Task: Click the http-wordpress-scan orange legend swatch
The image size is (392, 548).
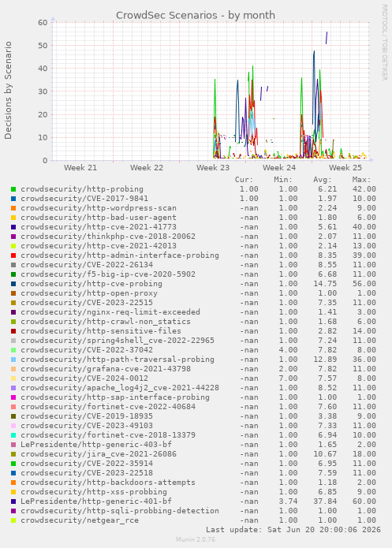Action: (13, 208)
